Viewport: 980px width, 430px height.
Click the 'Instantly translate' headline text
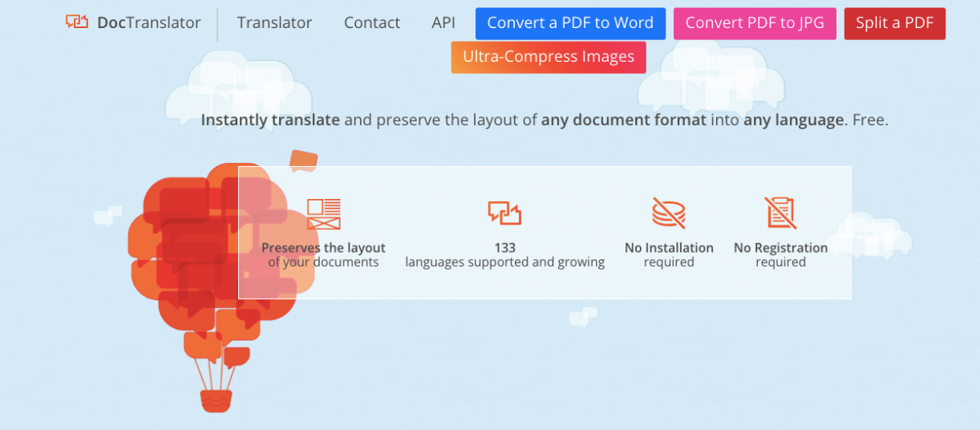coord(270,120)
